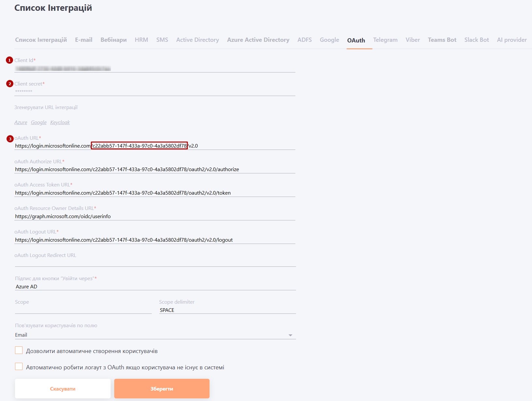Generate integration URL for Azure
This screenshot has height=401, width=532.
coord(21,122)
